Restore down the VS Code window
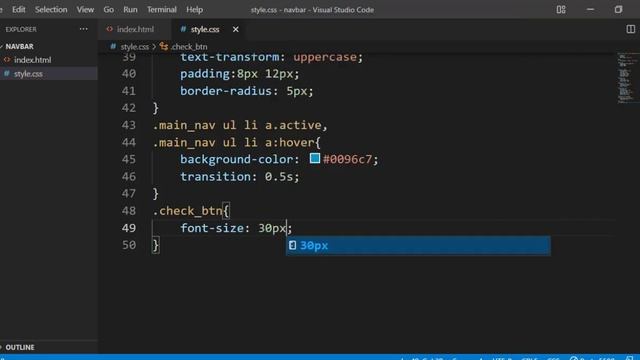Screen dimensions: 640x360 618,9
